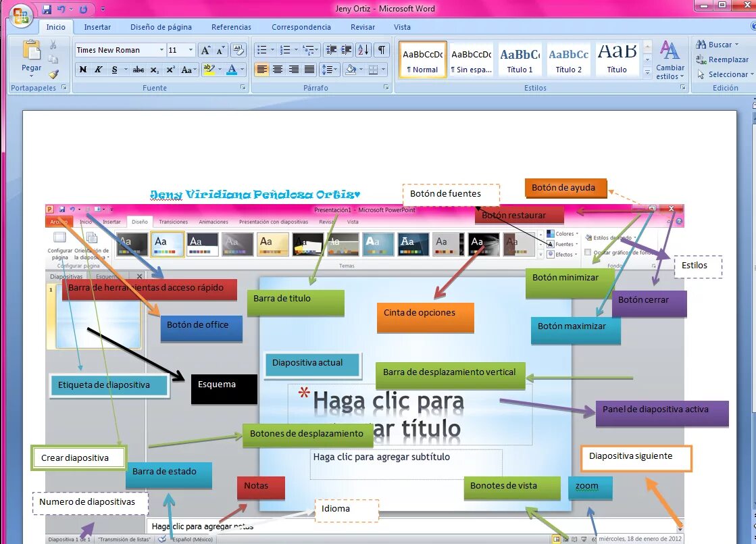Image resolution: width=756 pixels, height=544 pixels.
Task: Sort text with the A-Z sort icon
Action: click(x=363, y=50)
